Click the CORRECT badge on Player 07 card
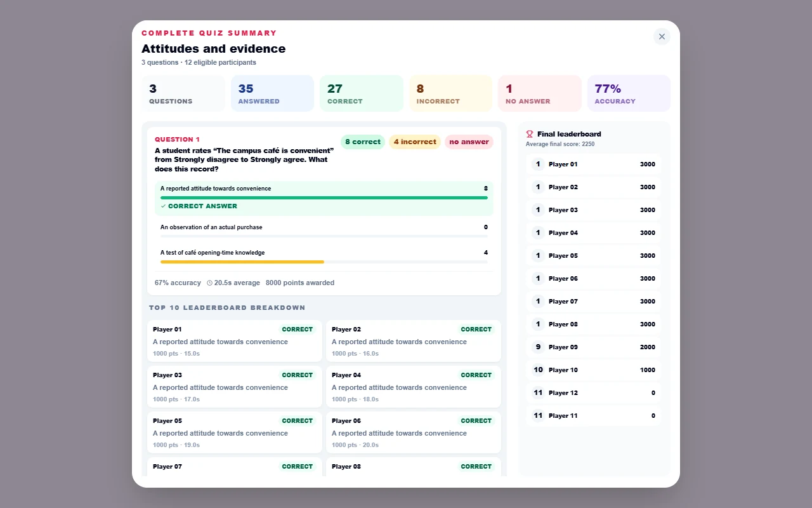 point(298,467)
